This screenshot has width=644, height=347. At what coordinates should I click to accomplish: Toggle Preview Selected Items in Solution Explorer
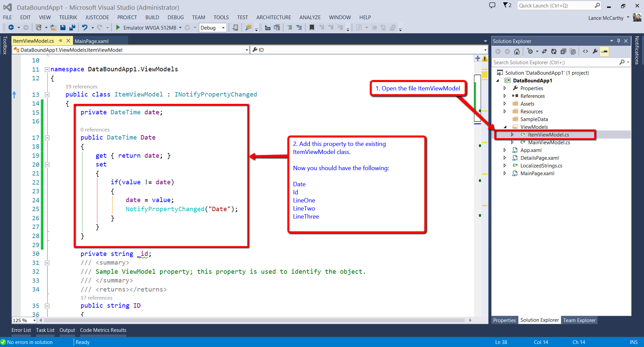click(x=605, y=51)
